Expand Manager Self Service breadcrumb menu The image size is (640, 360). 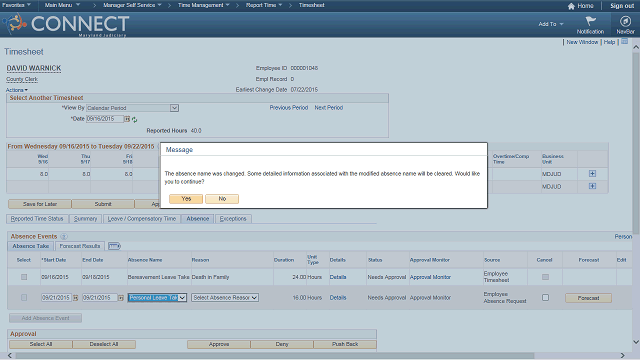click(132, 5)
